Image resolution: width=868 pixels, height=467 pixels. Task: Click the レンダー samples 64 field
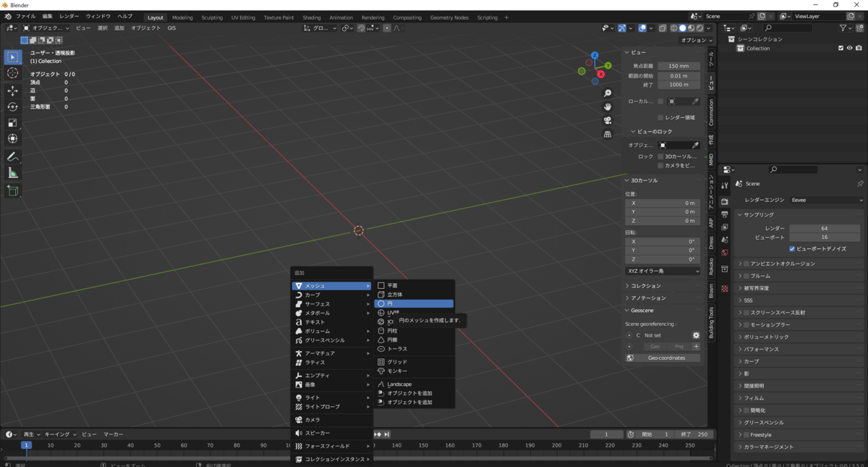click(826, 228)
